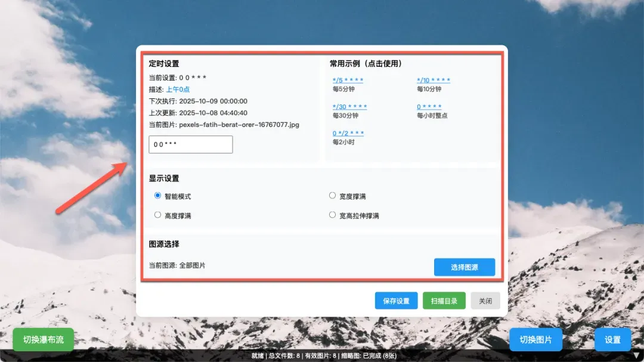Open the blue 设置 button
This screenshot has height=362, width=644.
(x=612, y=340)
